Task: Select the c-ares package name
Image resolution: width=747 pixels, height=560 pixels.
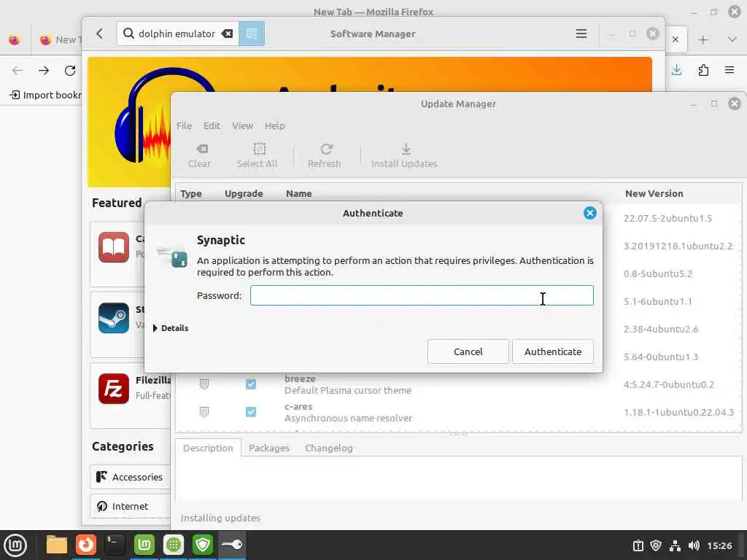Action: click(x=298, y=406)
